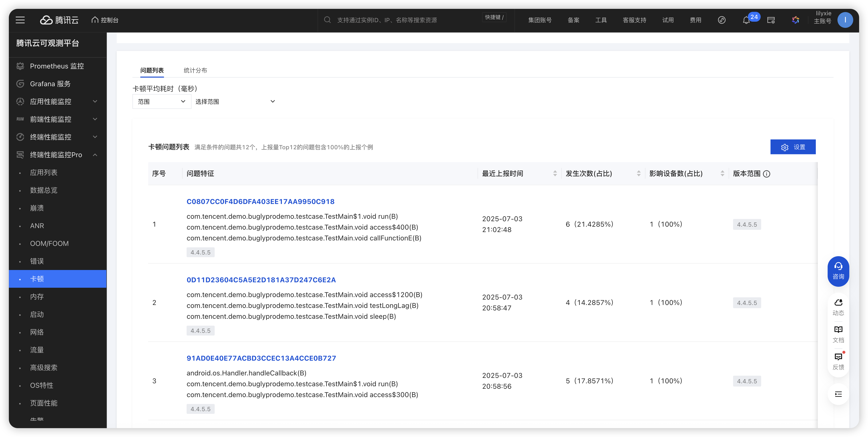Collapse 终端性能监控Pro chevron

click(95, 155)
